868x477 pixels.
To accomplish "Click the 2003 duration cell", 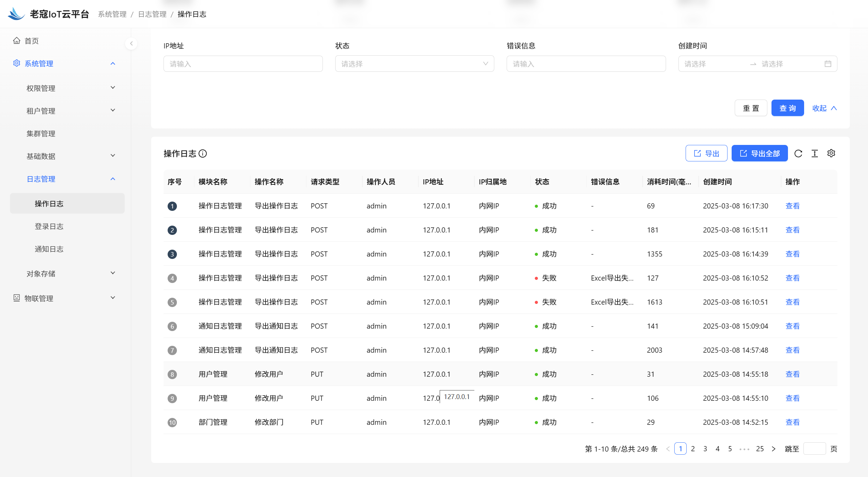I will point(655,350).
